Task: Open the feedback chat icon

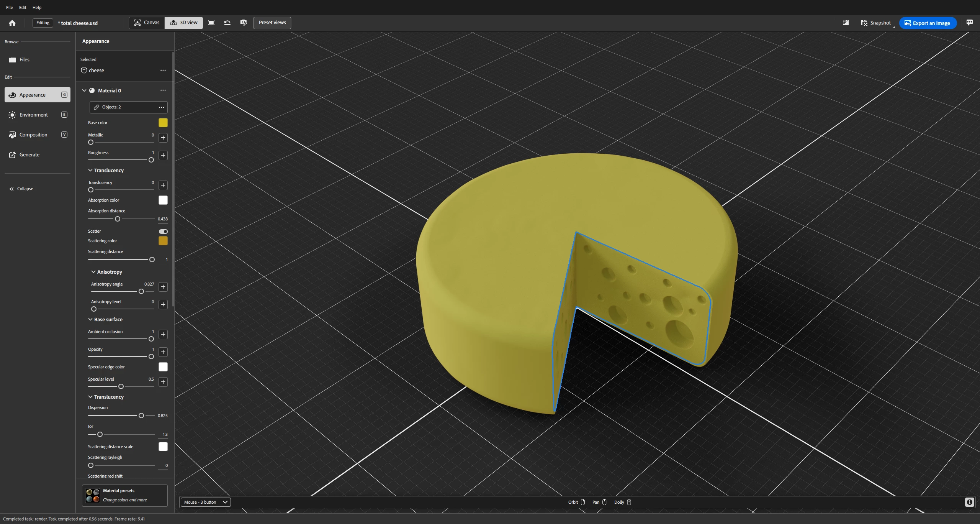Action: click(969, 23)
